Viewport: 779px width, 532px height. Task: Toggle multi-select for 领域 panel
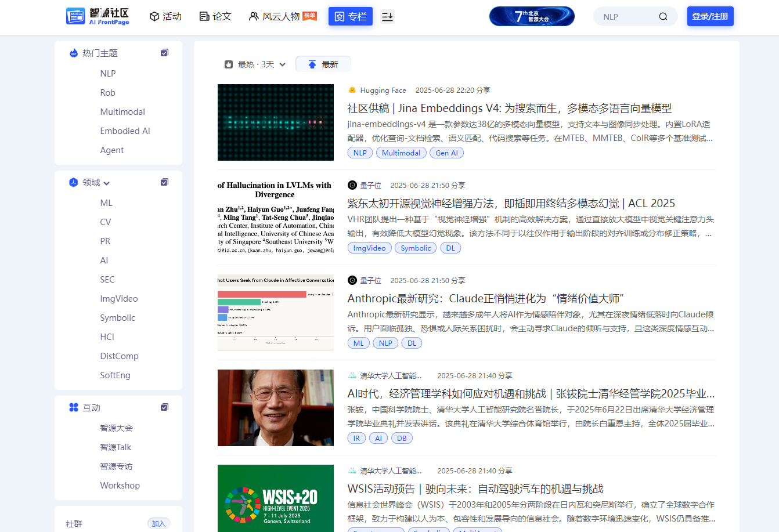click(164, 182)
